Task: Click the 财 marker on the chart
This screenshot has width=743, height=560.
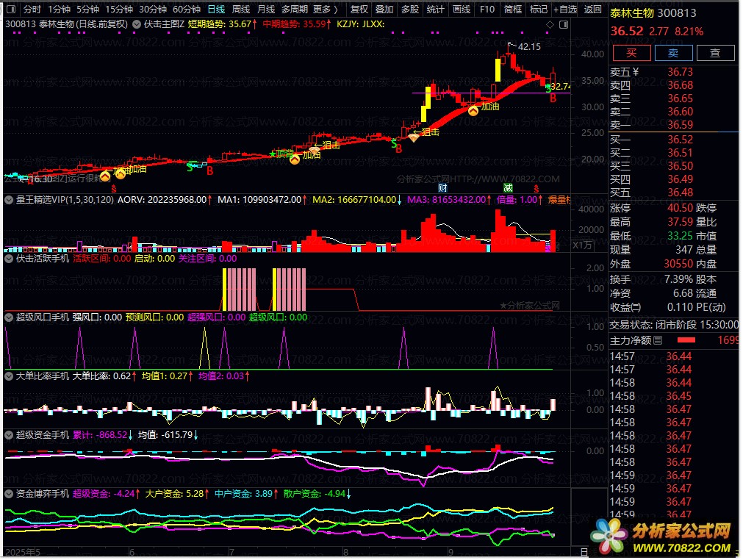Action: (442, 188)
